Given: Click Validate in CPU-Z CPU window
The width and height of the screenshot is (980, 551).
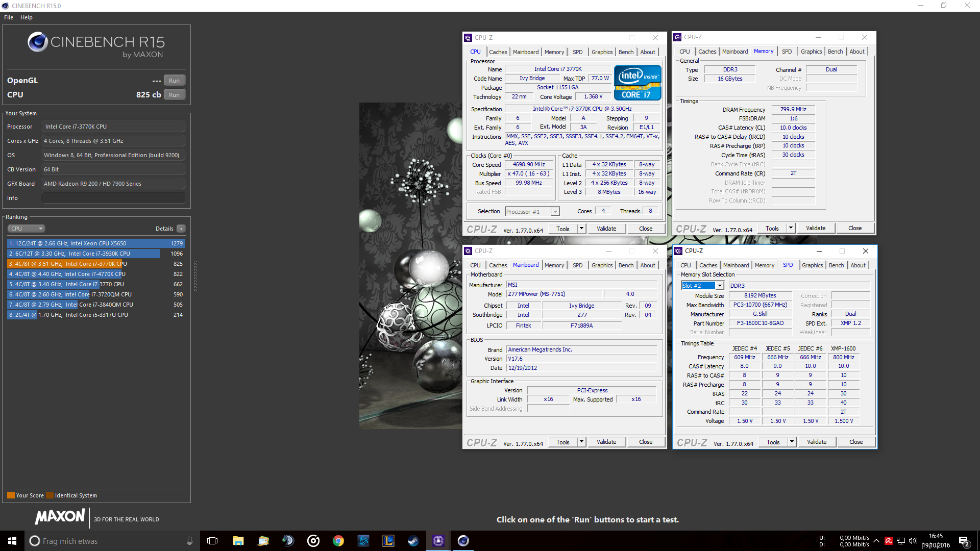Looking at the screenshot, I should pos(606,229).
